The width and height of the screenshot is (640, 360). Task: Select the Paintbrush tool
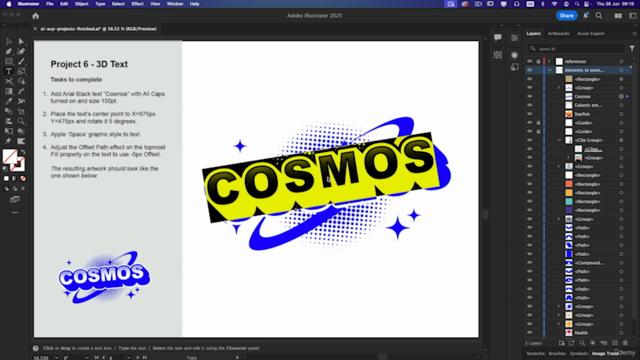(21, 61)
